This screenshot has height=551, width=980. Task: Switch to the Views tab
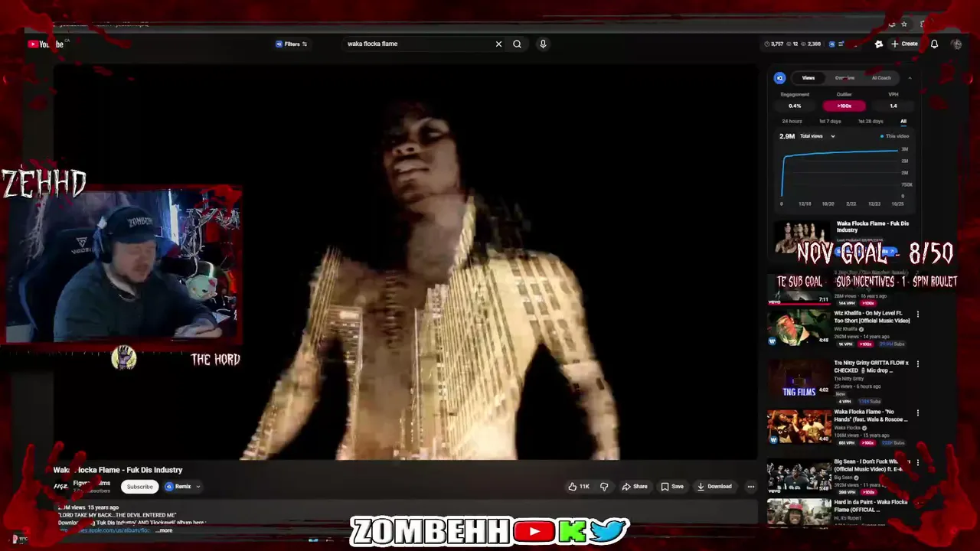tap(808, 77)
